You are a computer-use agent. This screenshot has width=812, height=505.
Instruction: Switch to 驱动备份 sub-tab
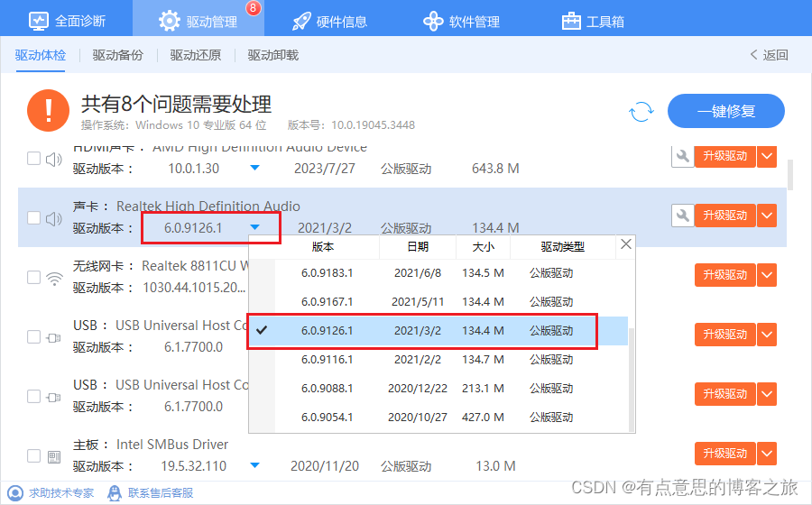coord(117,55)
